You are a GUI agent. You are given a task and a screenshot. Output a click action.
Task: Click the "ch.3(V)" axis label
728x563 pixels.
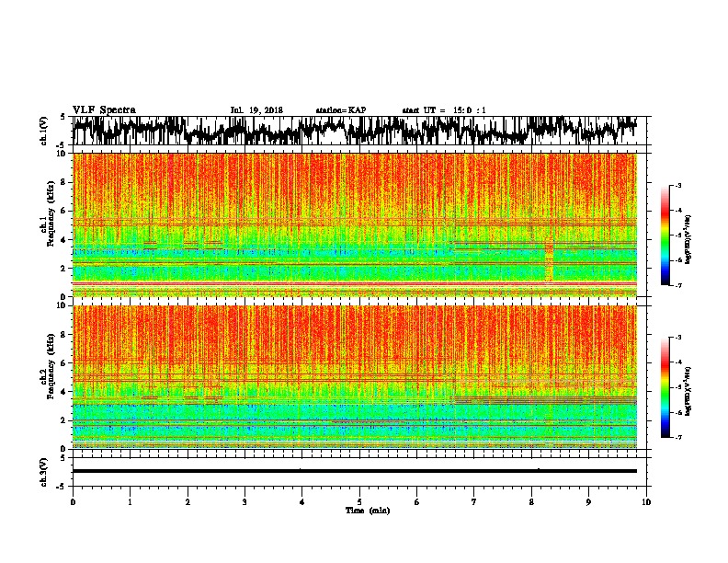click(x=44, y=472)
